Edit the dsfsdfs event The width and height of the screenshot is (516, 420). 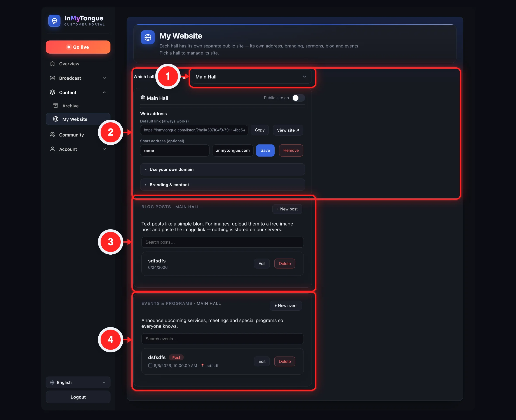[262, 361]
